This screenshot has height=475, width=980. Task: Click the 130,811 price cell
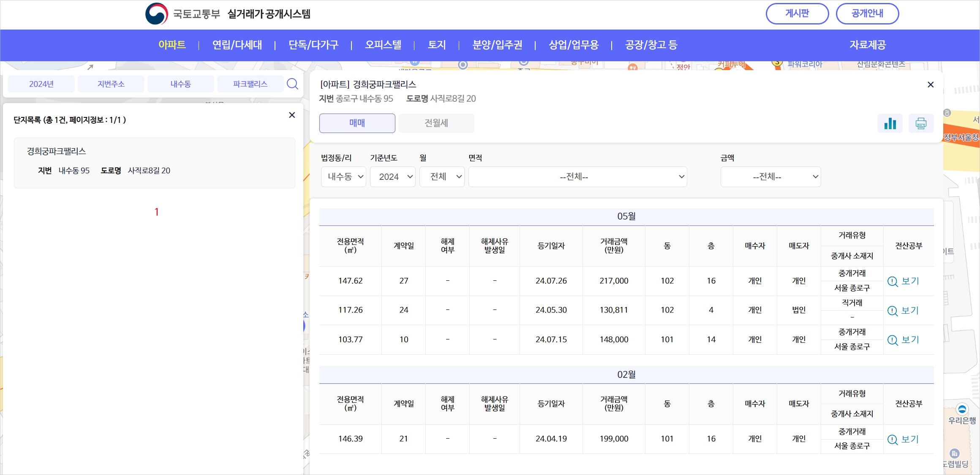coord(614,310)
